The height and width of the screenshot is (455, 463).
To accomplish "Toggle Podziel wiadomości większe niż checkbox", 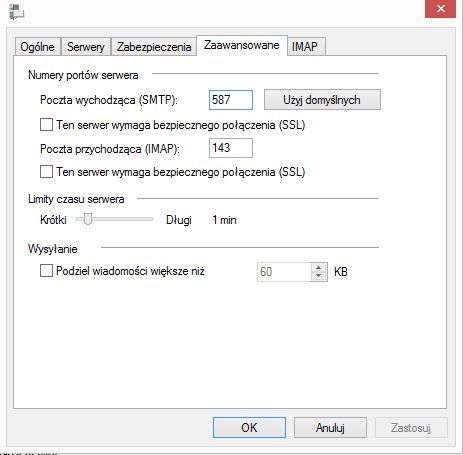I will [x=46, y=271].
